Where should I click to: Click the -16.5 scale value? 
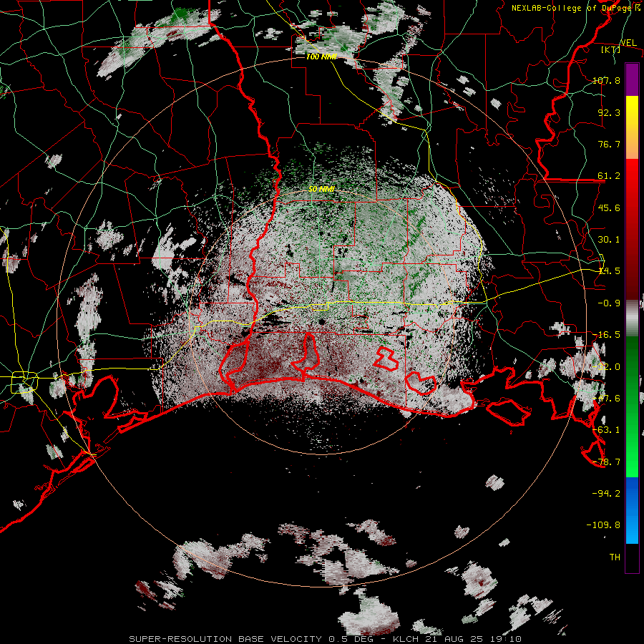607,334
